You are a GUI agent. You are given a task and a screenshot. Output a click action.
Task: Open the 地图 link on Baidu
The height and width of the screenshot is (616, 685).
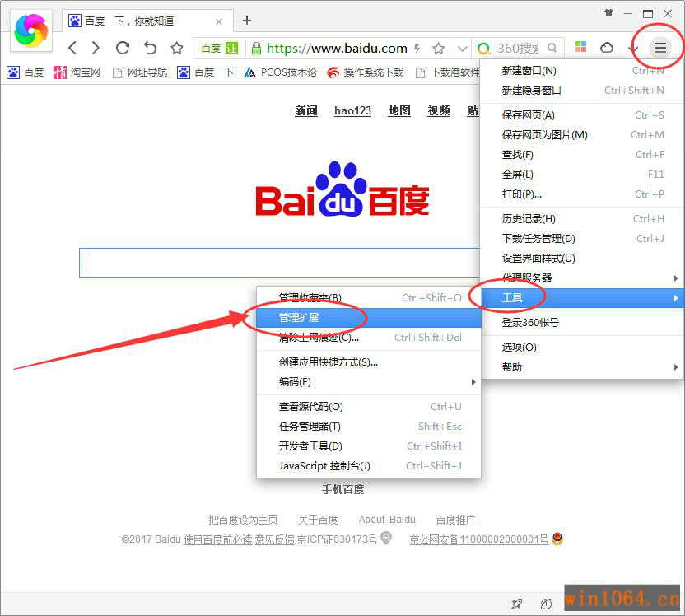point(399,111)
